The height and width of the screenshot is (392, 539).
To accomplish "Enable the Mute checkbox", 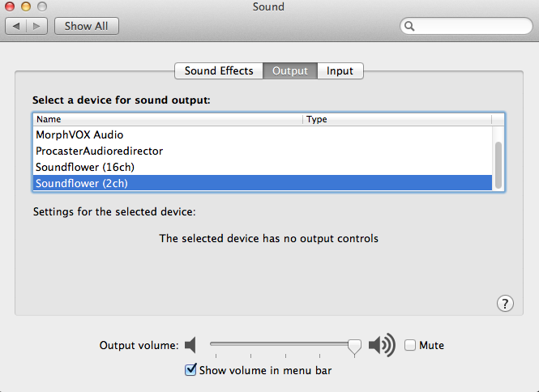I will coord(410,345).
